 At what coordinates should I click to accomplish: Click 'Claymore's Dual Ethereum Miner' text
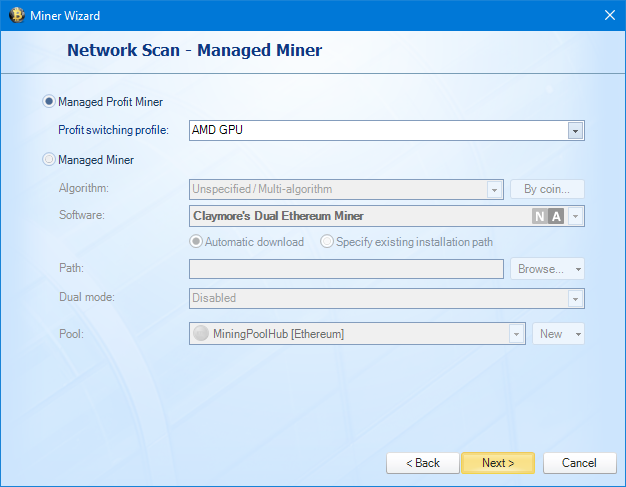click(278, 216)
